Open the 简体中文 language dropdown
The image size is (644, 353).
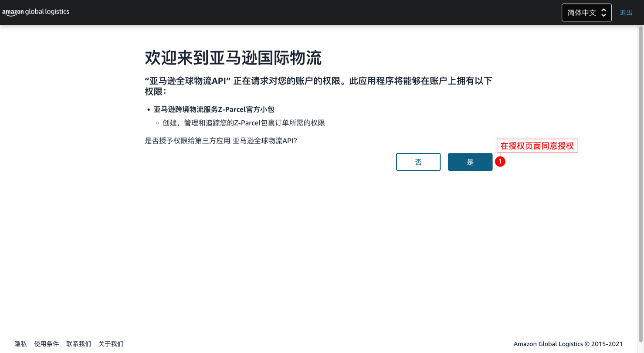[x=586, y=13]
